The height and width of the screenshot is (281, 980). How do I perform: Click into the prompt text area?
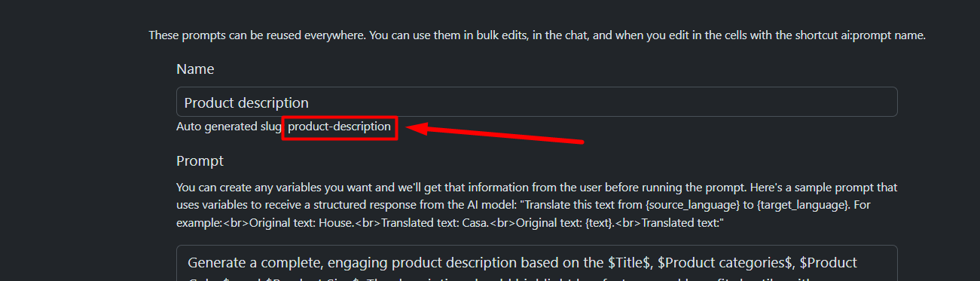click(536, 264)
